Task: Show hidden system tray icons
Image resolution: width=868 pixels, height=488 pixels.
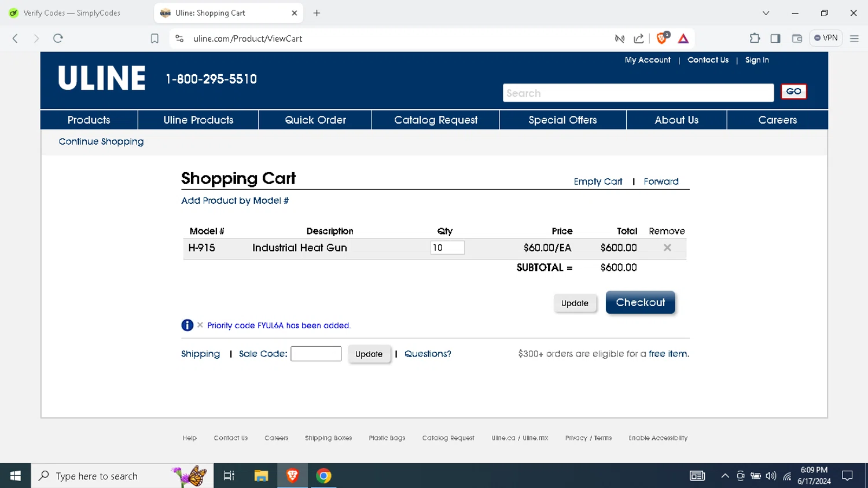Action: (724, 476)
